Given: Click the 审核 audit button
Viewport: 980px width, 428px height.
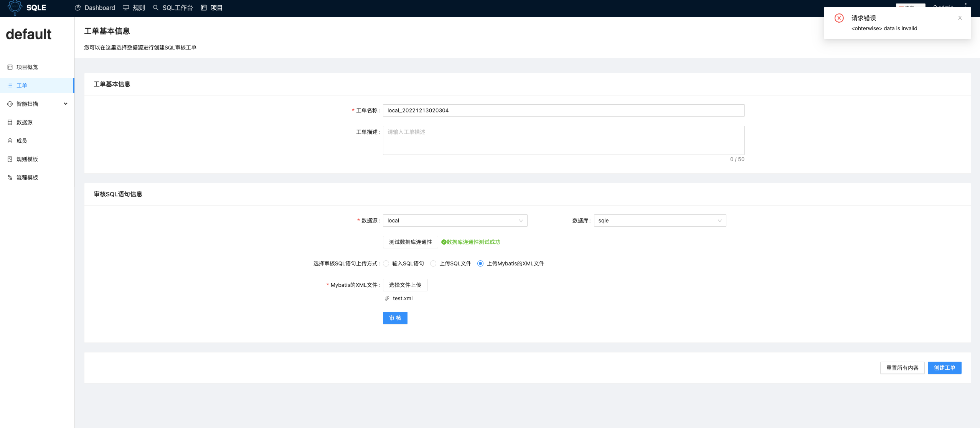Looking at the screenshot, I should [x=394, y=318].
